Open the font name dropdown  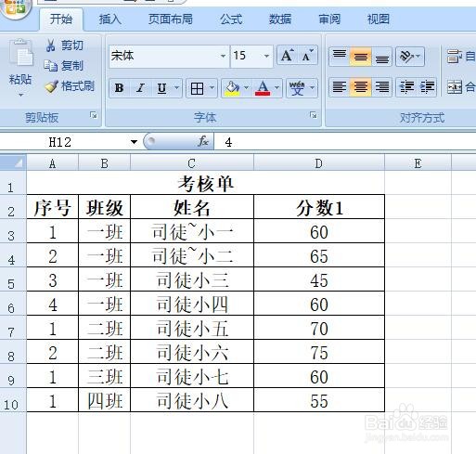223,56
